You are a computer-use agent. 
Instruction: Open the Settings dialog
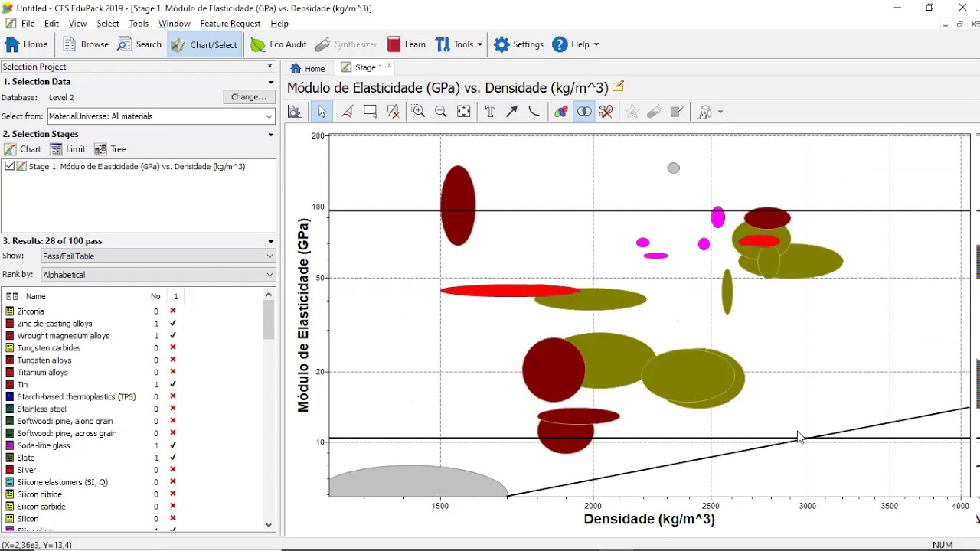pos(519,44)
